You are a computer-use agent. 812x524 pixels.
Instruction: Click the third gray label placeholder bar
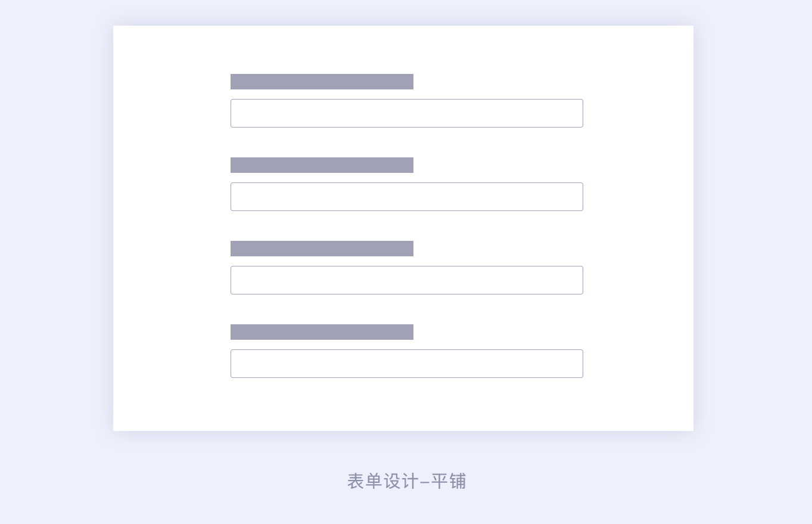click(x=322, y=249)
